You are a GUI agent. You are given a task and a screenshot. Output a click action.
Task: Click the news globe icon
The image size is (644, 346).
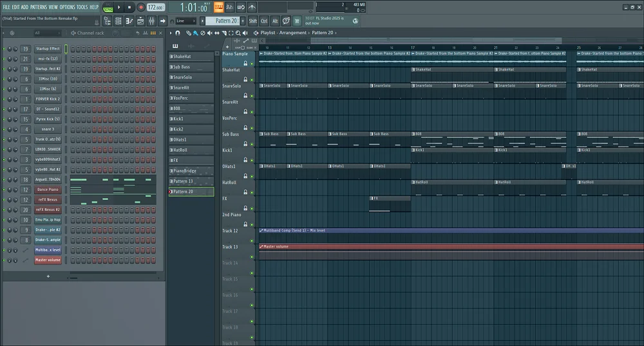355,21
